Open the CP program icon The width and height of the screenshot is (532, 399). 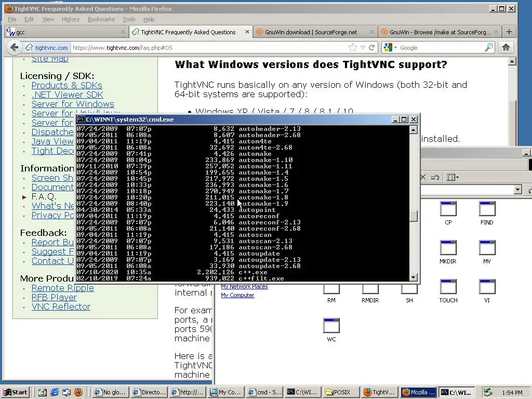tap(448, 213)
